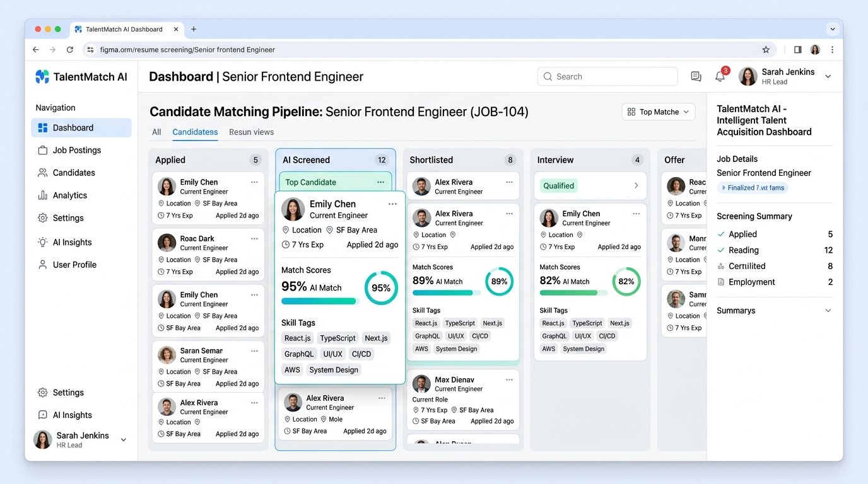Open more options on Roac Dark card

[x=254, y=239]
